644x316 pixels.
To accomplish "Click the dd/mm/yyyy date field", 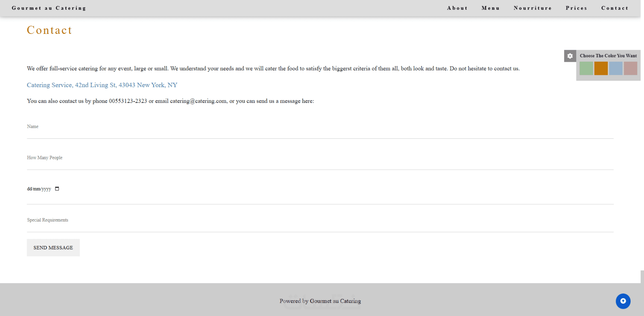I will click(x=39, y=189).
